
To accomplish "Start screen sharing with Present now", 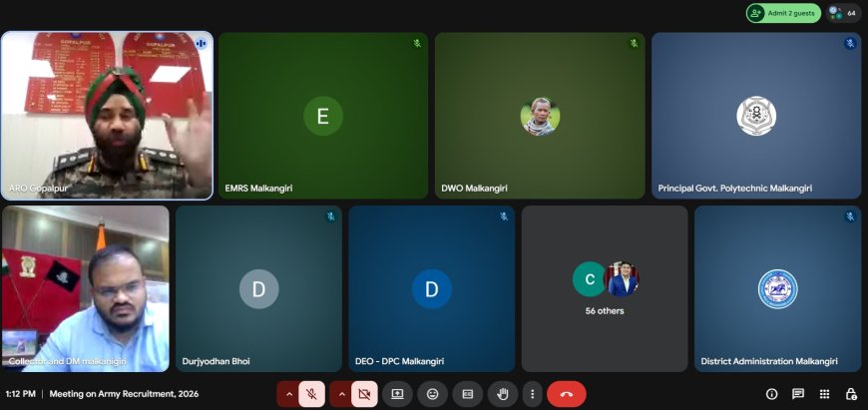I will point(397,394).
